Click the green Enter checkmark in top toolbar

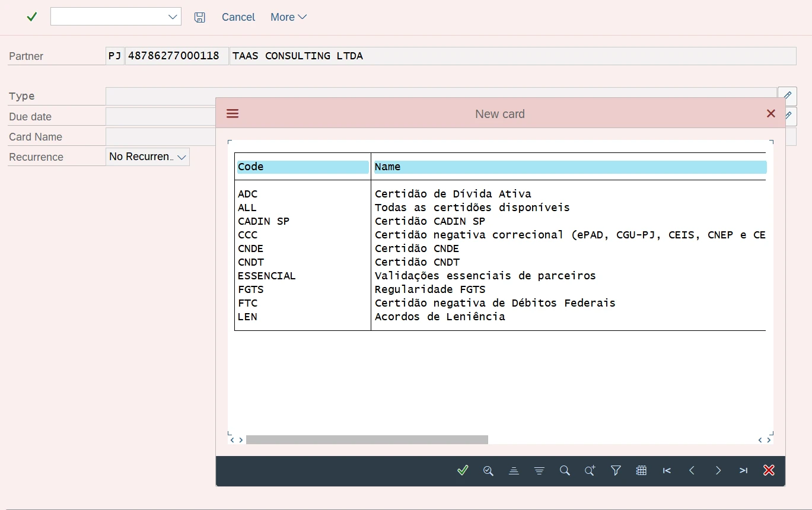pyautogui.click(x=32, y=17)
